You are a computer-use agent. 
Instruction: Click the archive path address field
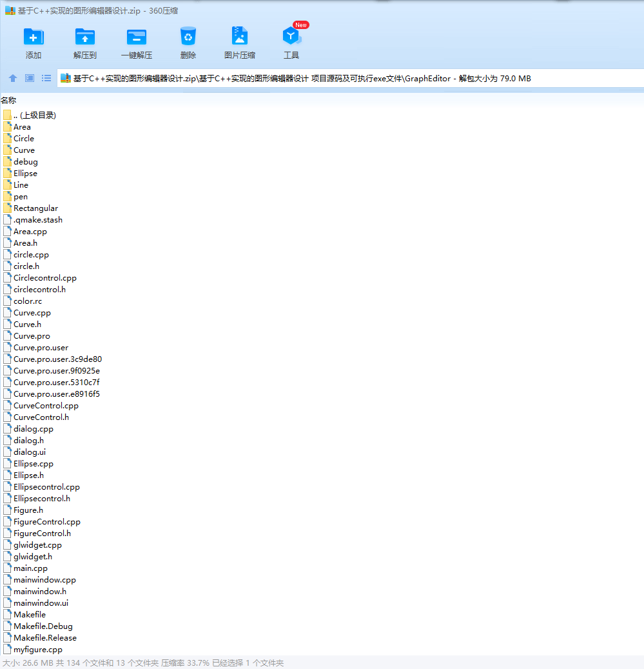pos(350,79)
